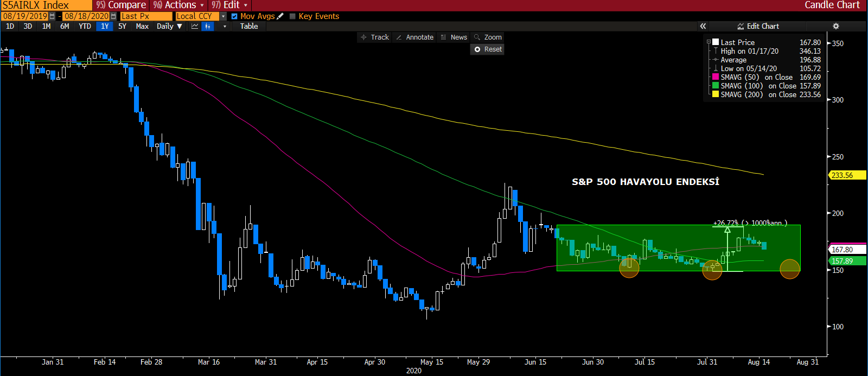
Task: Click the Zoom button label
Action: tap(493, 37)
